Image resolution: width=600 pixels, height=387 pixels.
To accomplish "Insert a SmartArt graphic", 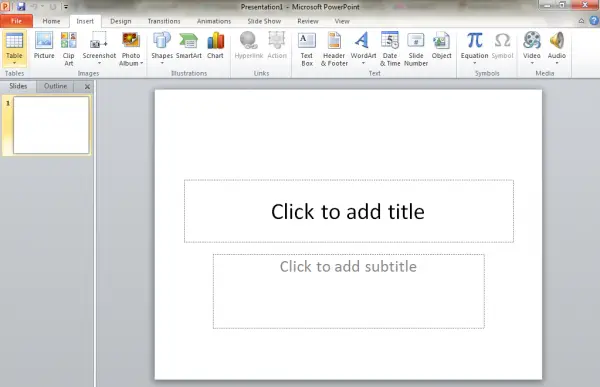I will coord(189,46).
